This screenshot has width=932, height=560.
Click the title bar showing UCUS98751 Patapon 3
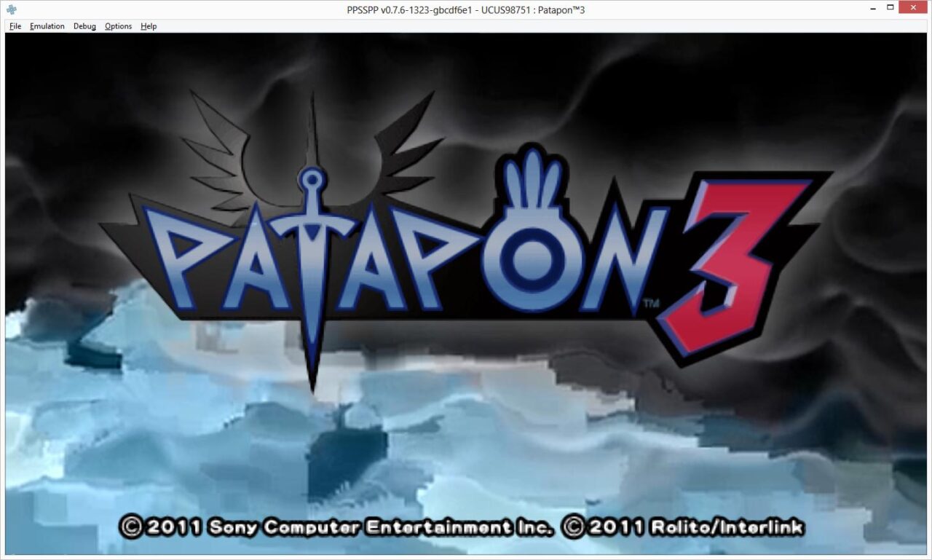[466, 9]
